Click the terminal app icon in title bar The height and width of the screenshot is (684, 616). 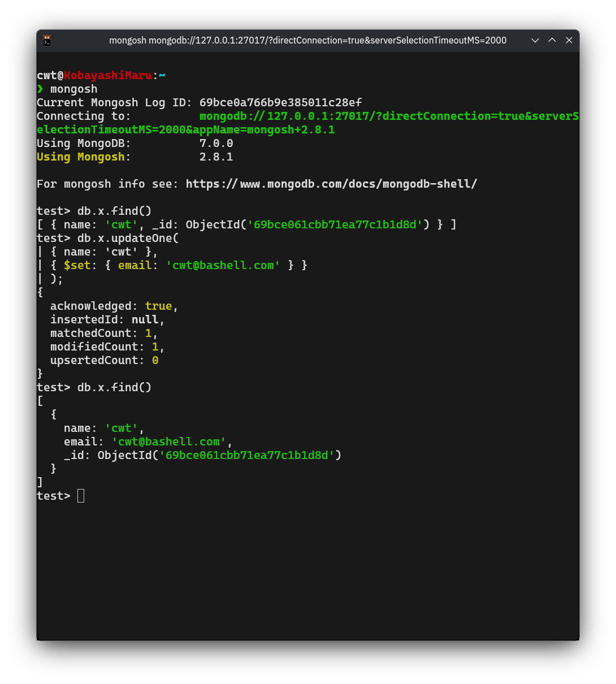point(47,40)
